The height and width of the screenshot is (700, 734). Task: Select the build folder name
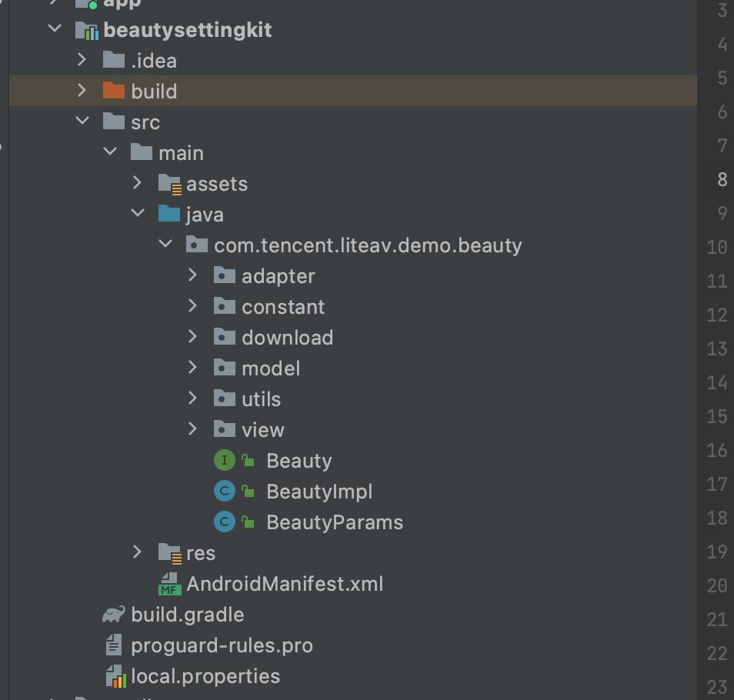(154, 92)
